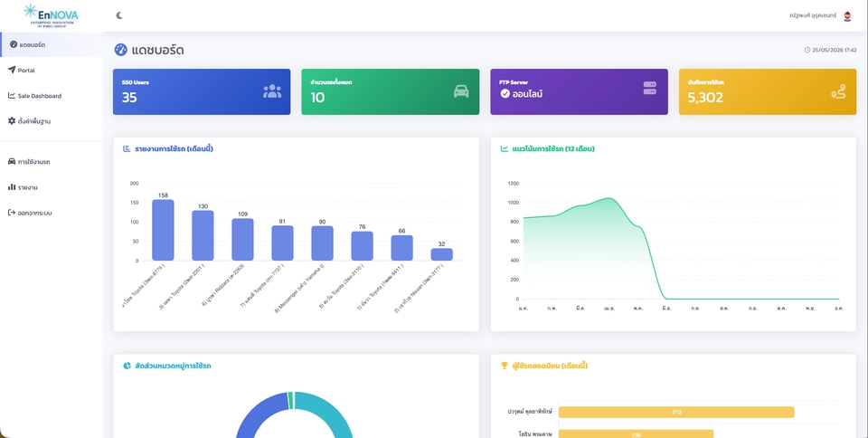Click the teal donut chart segment
The height and width of the screenshot is (438, 868).
pos(332,413)
